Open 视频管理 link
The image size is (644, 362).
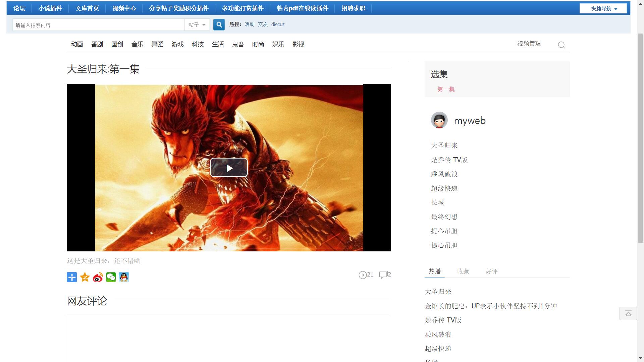coord(529,44)
